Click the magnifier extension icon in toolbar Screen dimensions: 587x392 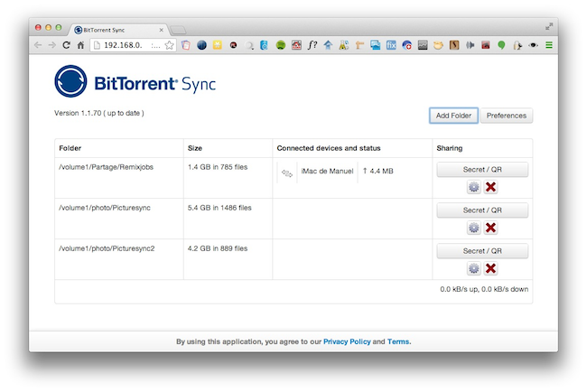[x=249, y=45]
